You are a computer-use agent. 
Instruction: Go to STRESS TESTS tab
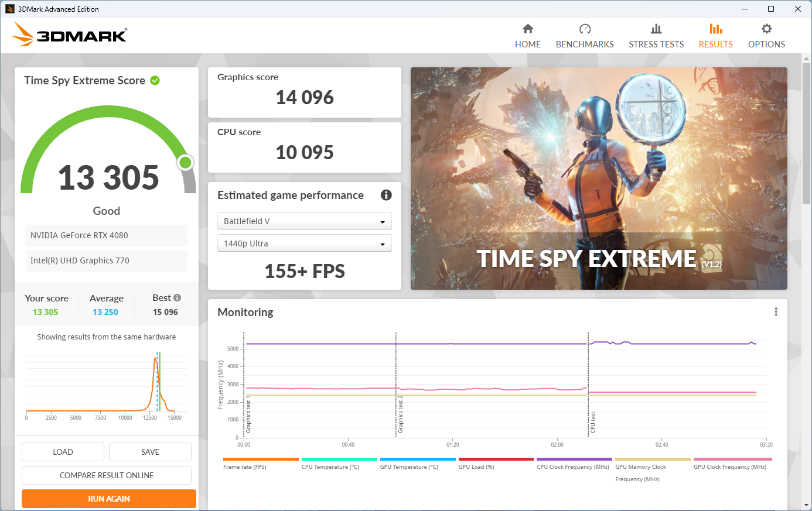(x=656, y=36)
